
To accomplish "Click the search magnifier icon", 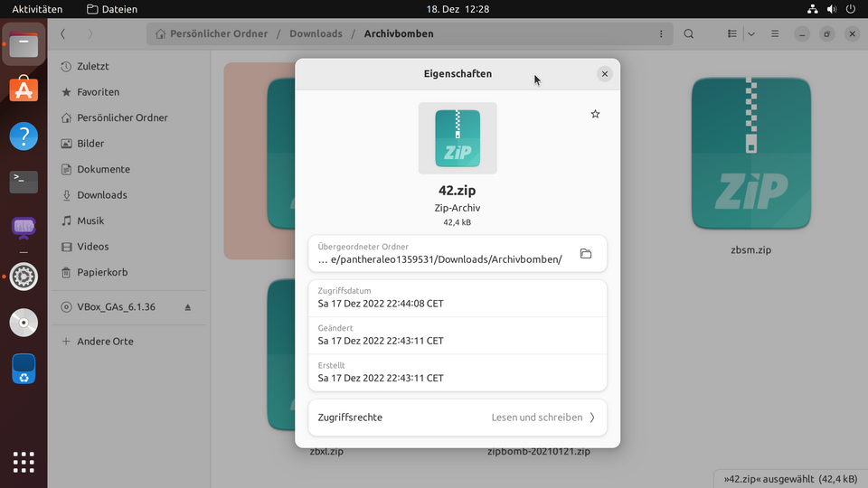I will 689,34.
